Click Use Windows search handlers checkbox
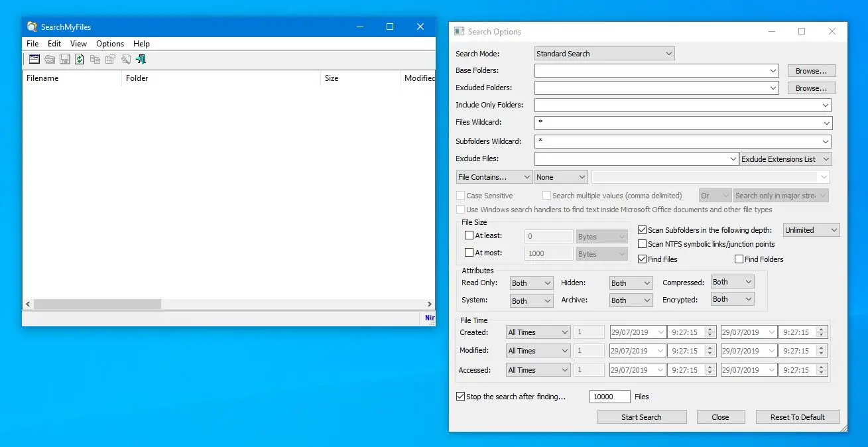Viewport: 868px width, 447px height. [x=460, y=210]
